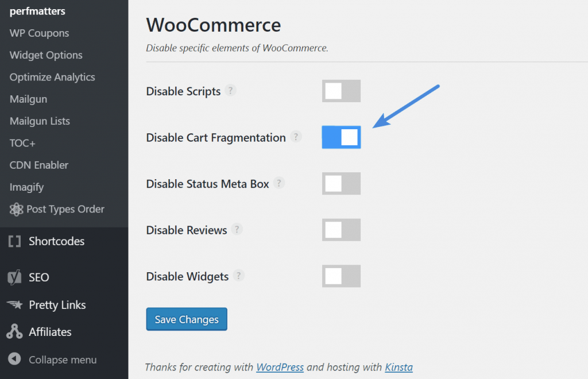588x379 pixels.
Task: Open the Disable Widgets help tooltip
Action: (240, 275)
